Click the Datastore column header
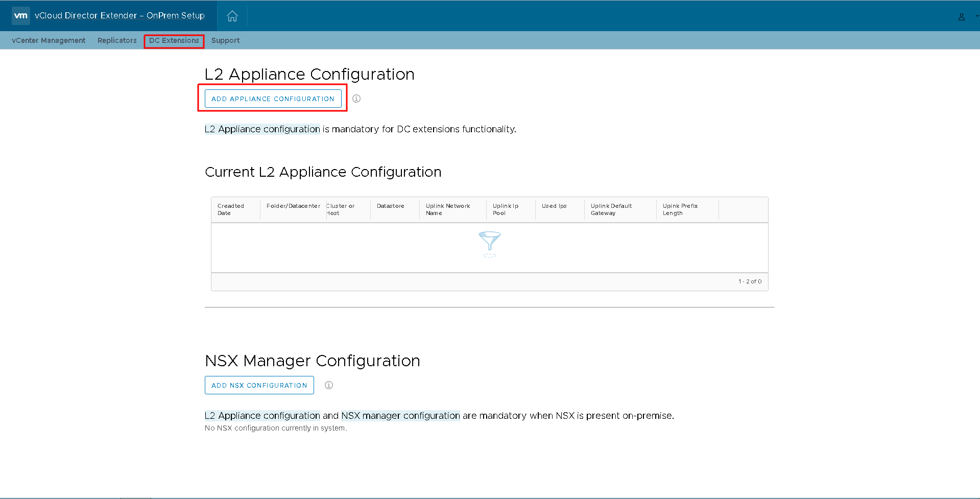Viewport: 980px width, 499px height. (390, 206)
